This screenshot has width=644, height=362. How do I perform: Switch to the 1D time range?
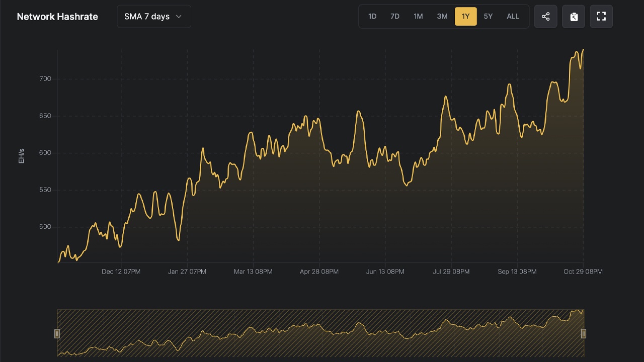[x=372, y=16]
